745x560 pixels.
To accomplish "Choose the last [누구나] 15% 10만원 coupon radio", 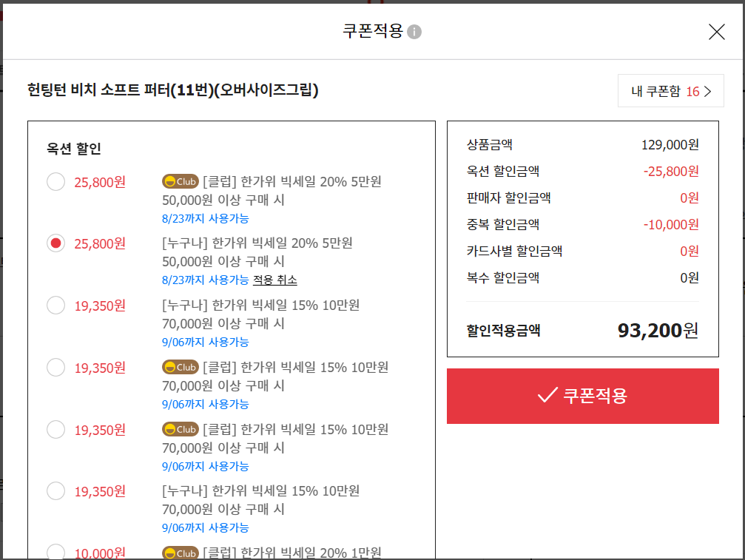I will click(x=55, y=490).
